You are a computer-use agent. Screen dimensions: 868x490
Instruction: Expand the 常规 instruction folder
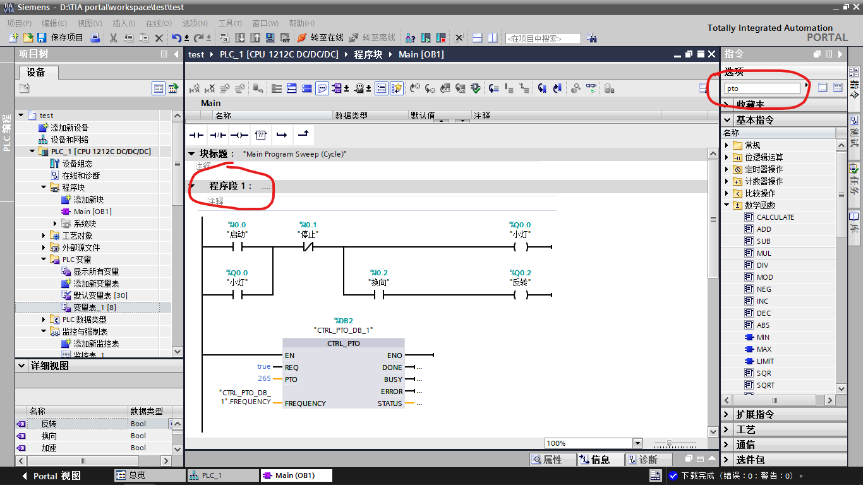click(727, 145)
